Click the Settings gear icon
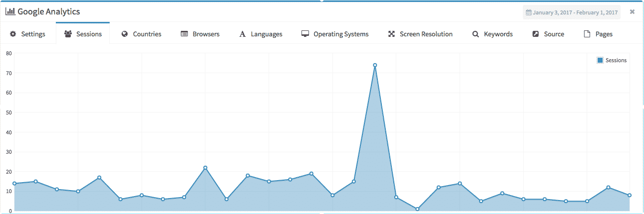Viewport: 644px width, 214px height. point(13,34)
